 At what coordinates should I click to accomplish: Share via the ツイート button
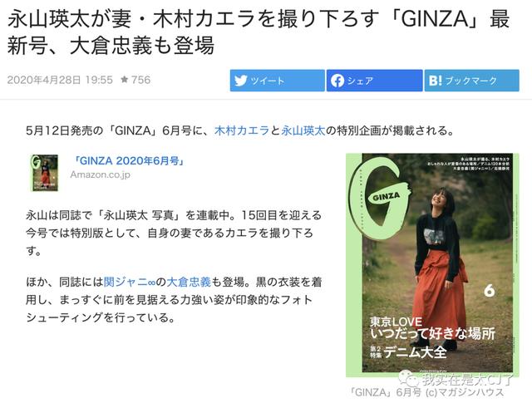(277, 81)
